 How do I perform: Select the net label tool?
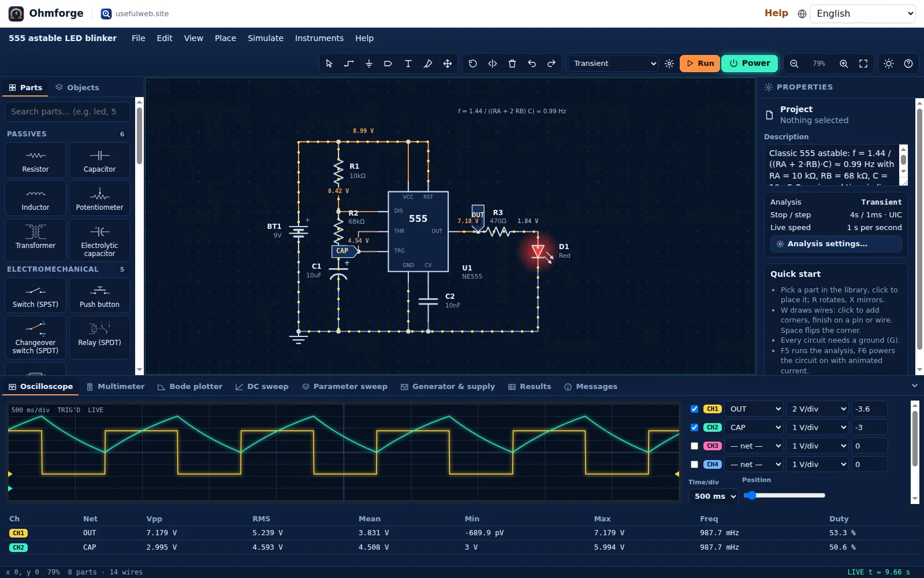click(388, 64)
